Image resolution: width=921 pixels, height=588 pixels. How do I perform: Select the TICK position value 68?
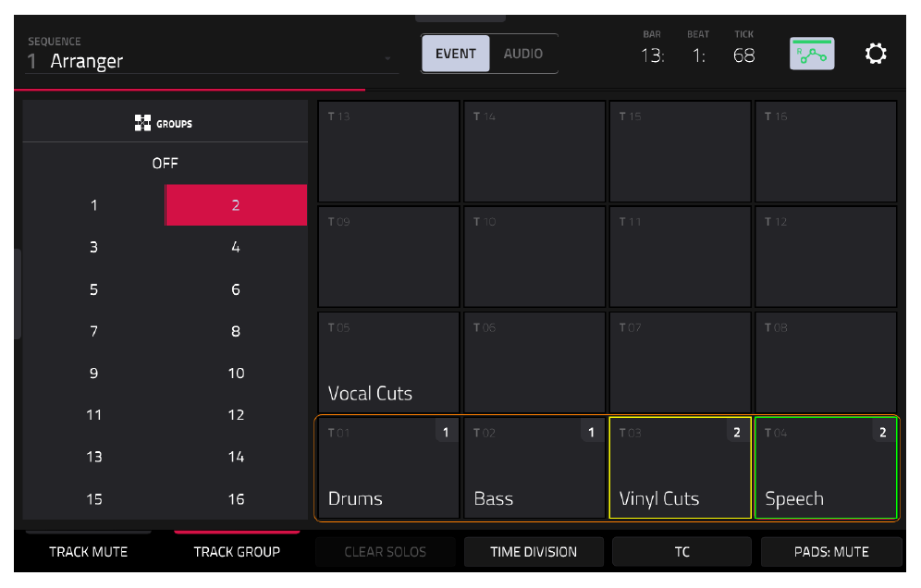(x=743, y=55)
